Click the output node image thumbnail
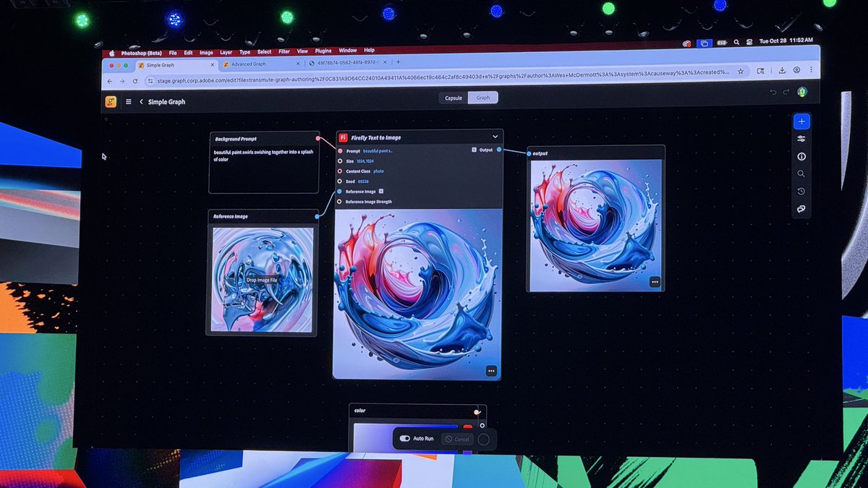The image size is (868, 488). 595,225
